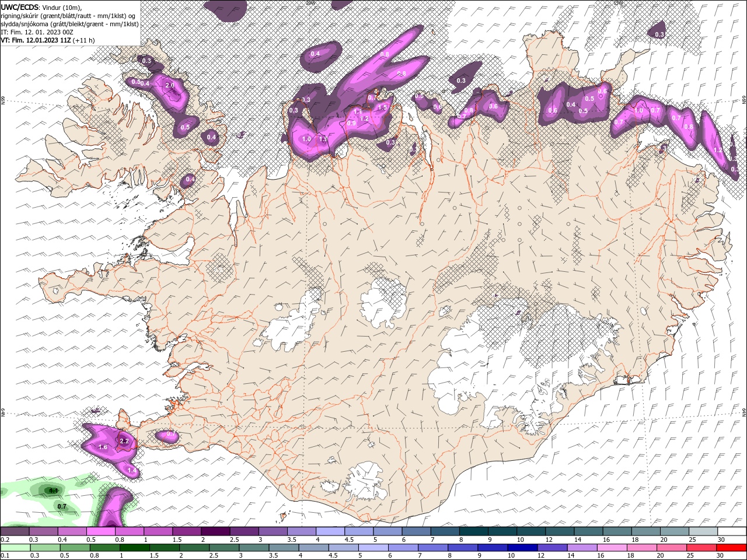The width and height of the screenshot is (747, 560).
Task: Click the 0.4 label on the purple scale
Action: 62,540
